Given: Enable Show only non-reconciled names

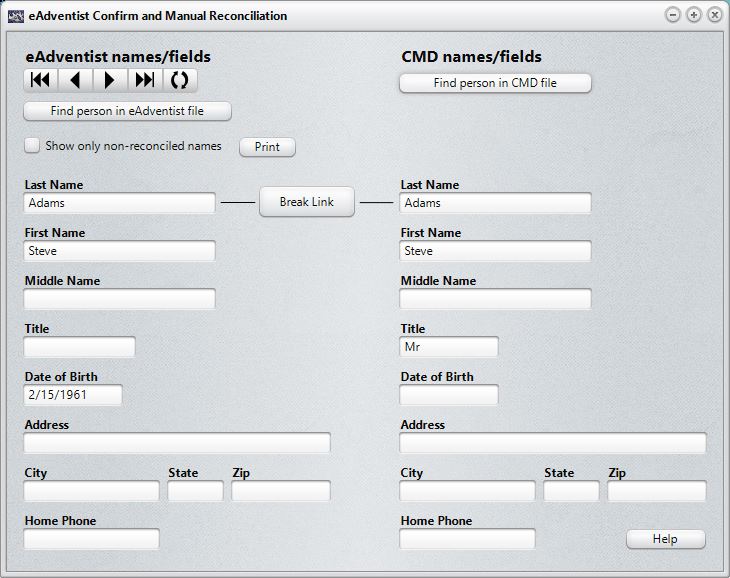Looking at the screenshot, I should (x=32, y=146).
